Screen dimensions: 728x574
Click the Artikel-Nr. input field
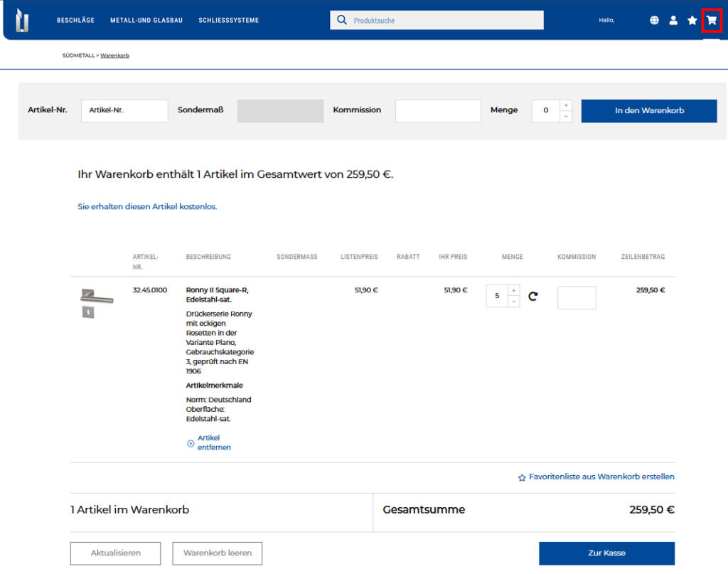(124, 110)
